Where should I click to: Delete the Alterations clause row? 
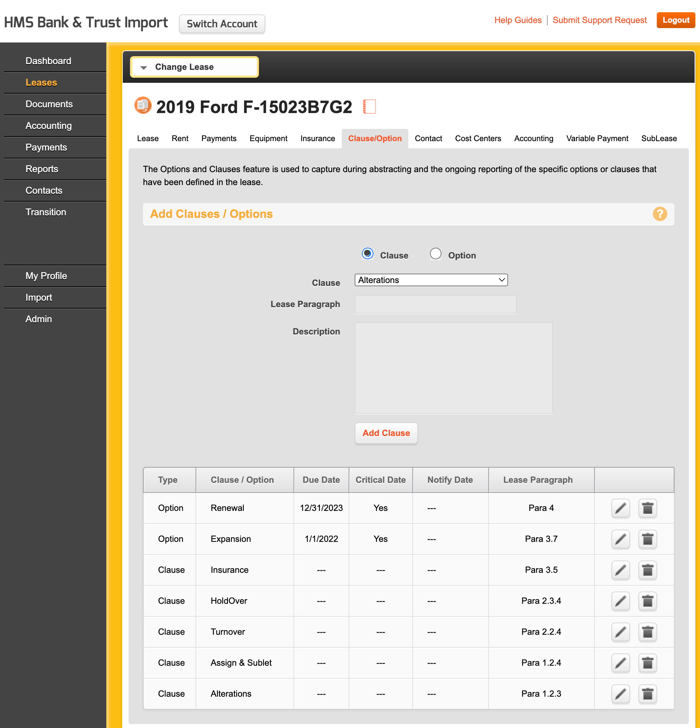tap(647, 693)
